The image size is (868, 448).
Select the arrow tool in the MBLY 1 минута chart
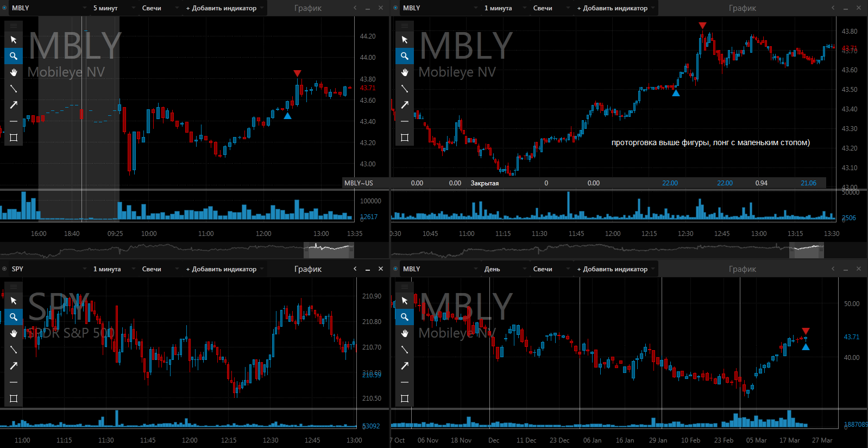[x=405, y=105]
